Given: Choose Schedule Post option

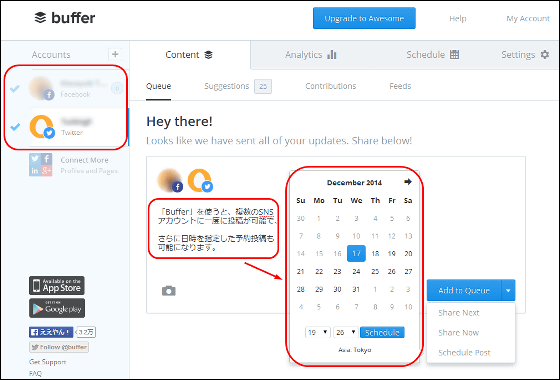Looking at the screenshot, I should pyautogui.click(x=464, y=352).
